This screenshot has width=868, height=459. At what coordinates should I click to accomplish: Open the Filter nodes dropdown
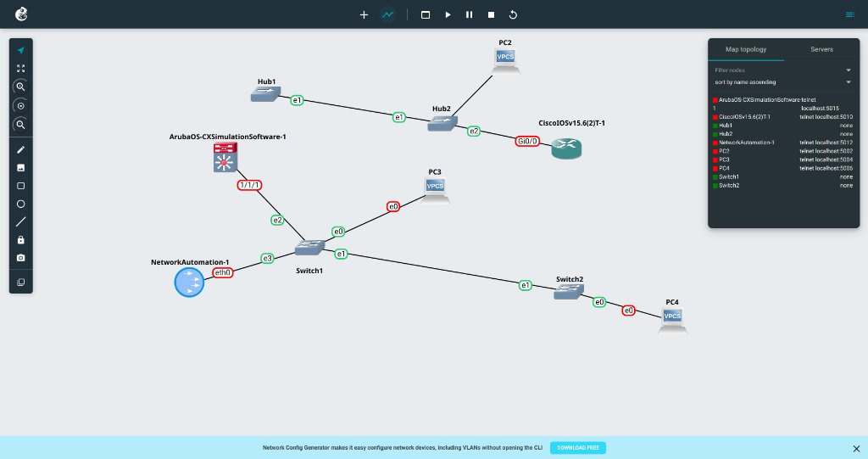coord(782,70)
